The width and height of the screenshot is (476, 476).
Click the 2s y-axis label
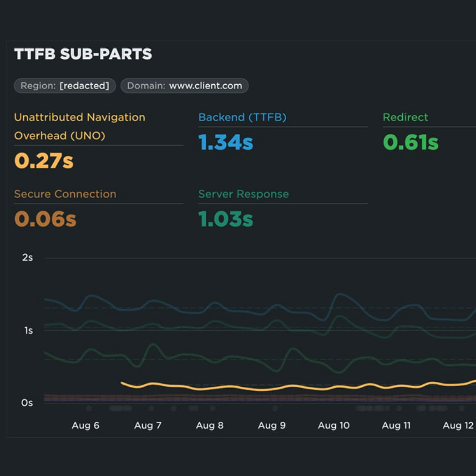point(27,258)
